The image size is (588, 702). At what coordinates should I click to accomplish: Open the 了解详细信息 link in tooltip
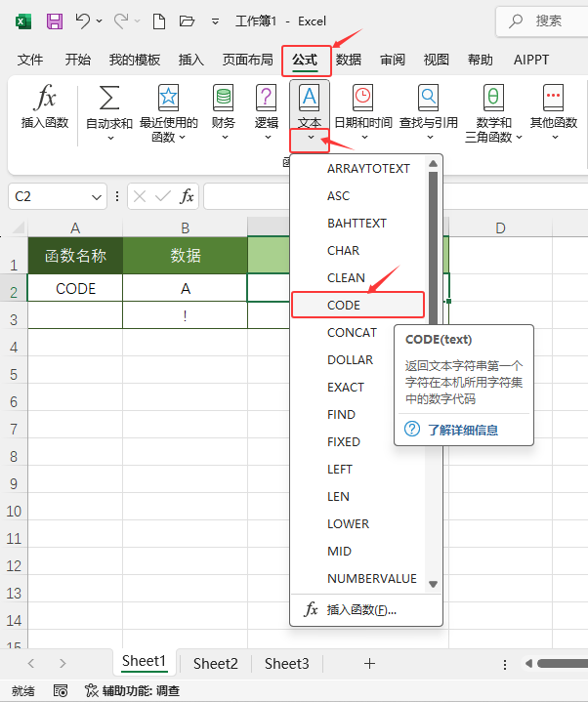click(x=463, y=431)
